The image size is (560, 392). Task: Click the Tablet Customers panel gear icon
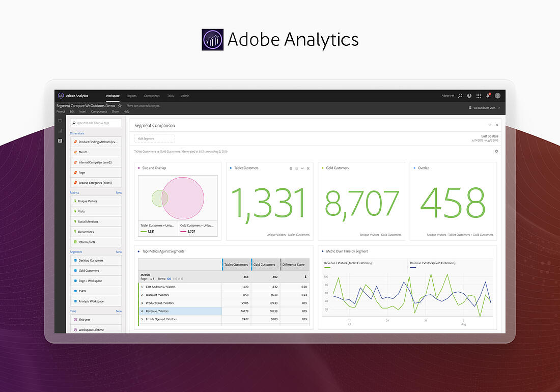tap(291, 168)
